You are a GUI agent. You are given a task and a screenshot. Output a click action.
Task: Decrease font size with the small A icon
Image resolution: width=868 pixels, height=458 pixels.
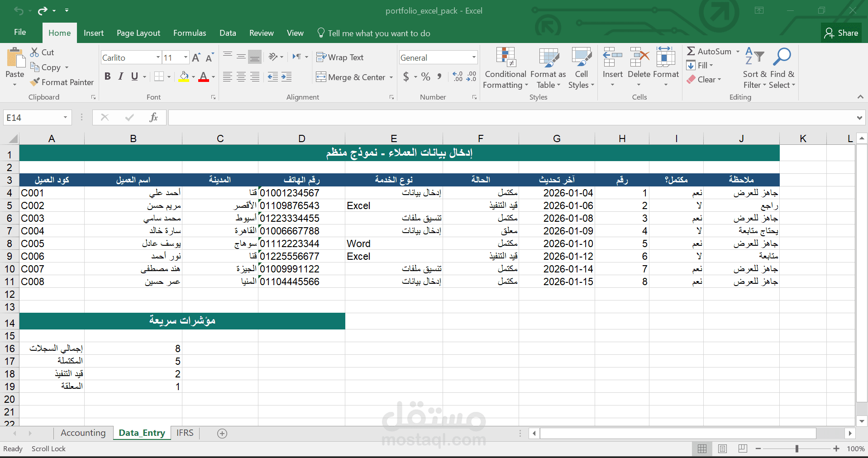click(210, 57)
